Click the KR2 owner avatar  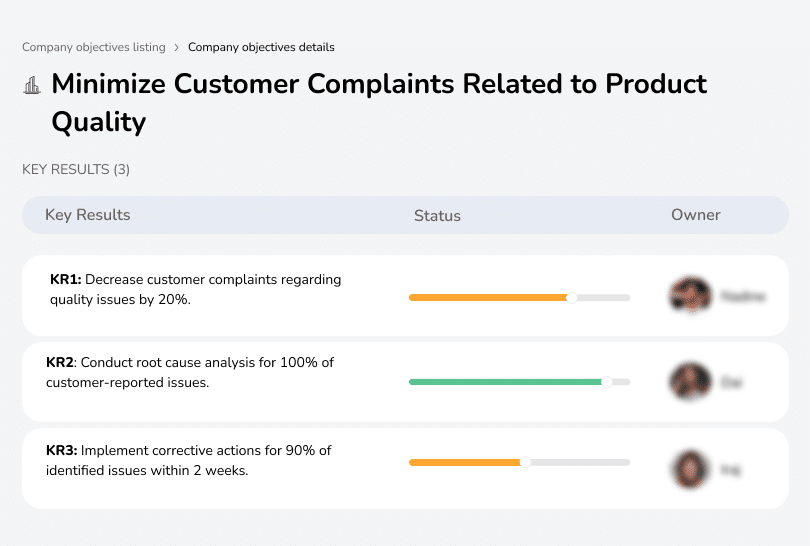pyautogui.click(x=691, y=382)
